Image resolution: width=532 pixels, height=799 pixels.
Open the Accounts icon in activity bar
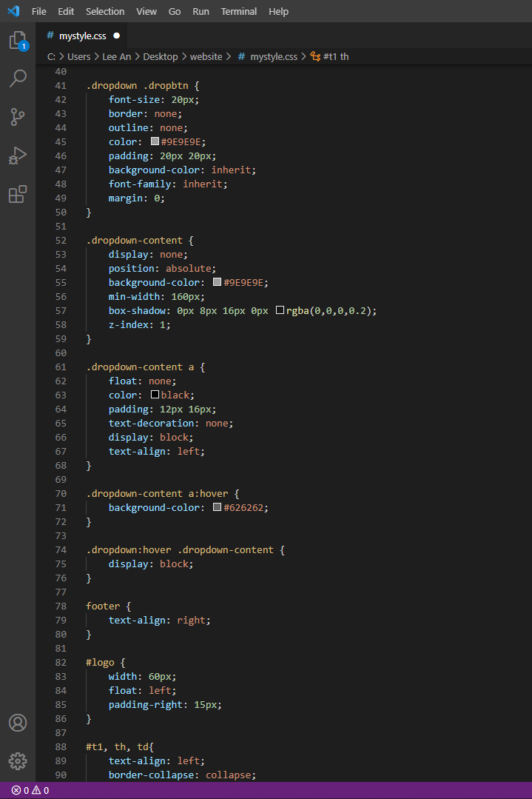(18, 723)
